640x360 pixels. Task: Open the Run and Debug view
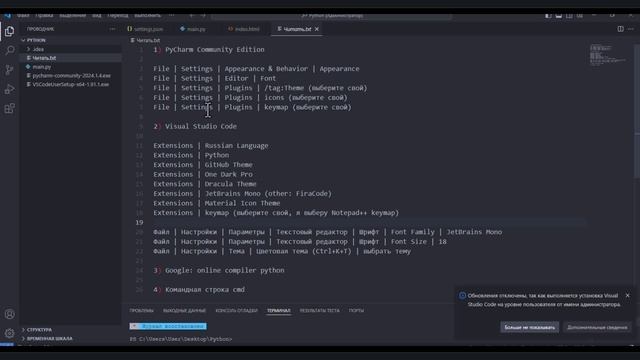coord(9,89)
